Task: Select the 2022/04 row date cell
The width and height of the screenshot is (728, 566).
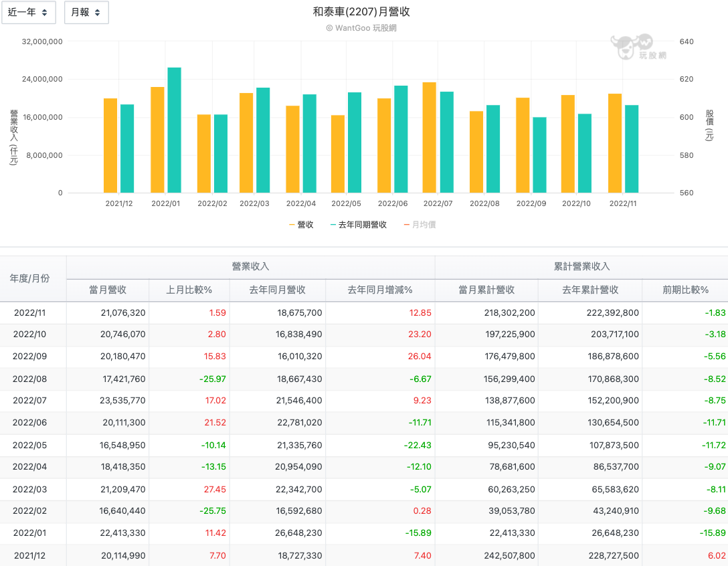Action: (x=29, y=466)
